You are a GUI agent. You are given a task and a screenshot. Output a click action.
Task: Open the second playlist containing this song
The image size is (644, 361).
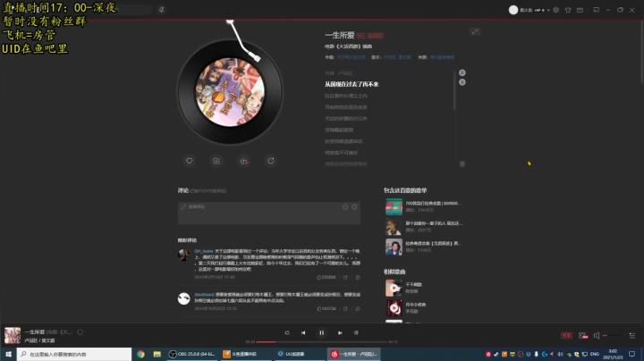click(424, 227)
